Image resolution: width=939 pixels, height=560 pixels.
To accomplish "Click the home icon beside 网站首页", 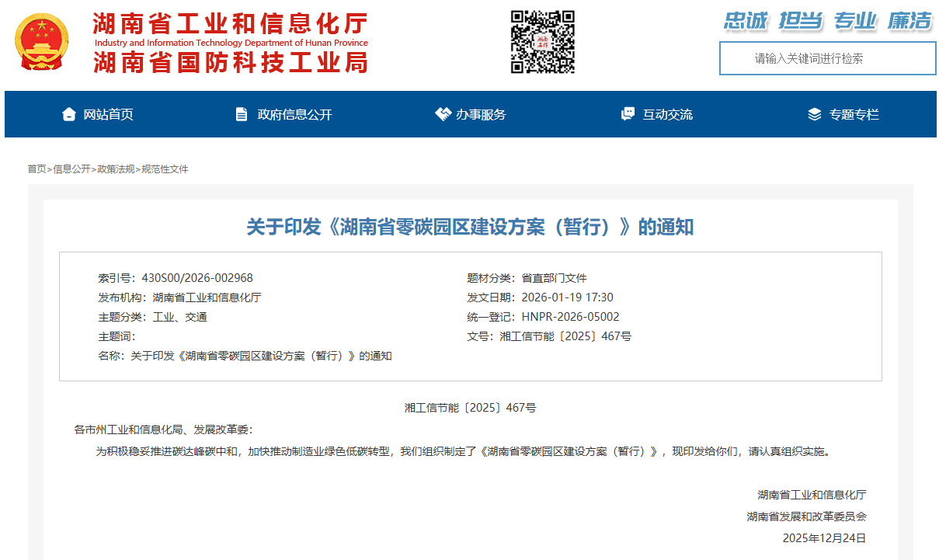I will 69,114.
